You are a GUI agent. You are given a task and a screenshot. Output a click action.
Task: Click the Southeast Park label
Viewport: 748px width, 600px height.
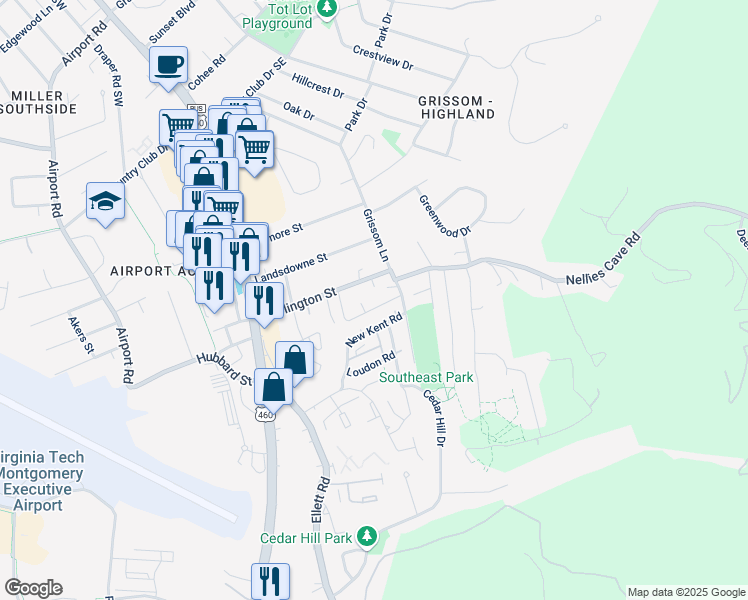pyautogui.click(x=426, y=377)
